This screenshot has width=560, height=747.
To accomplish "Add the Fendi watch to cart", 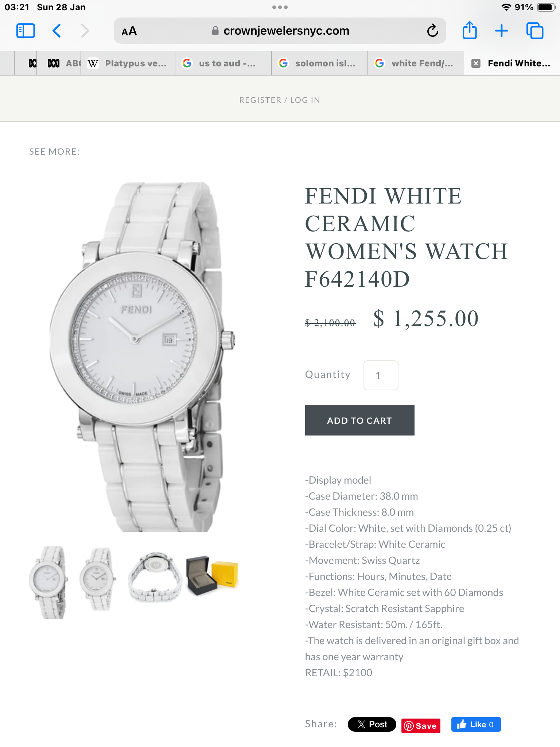I will [359, 420].
